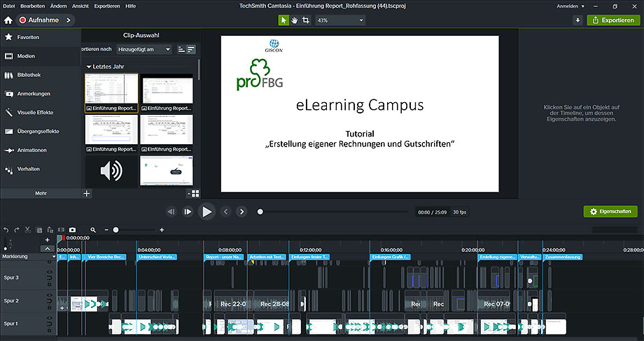Screen dimensions: 644x341
Task: Select the arrow edit mode tool
Action: click(x=283, y=20)
